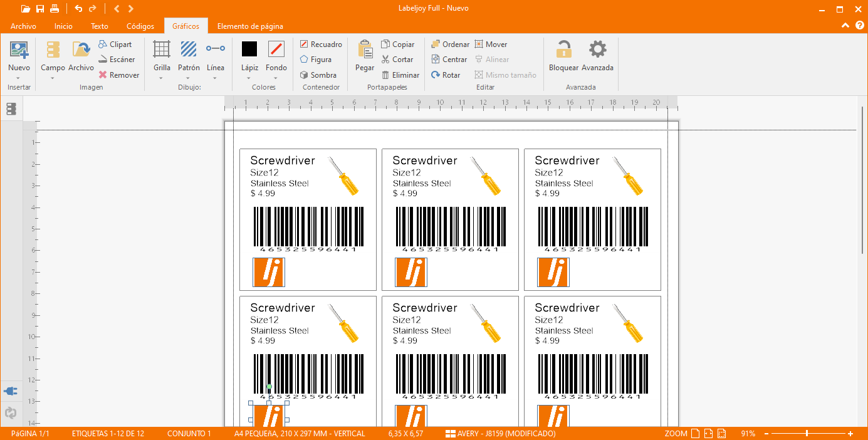The image size is (868, 440).
Task: Select the Grilla drawing tool
Action: coord(162,56)
